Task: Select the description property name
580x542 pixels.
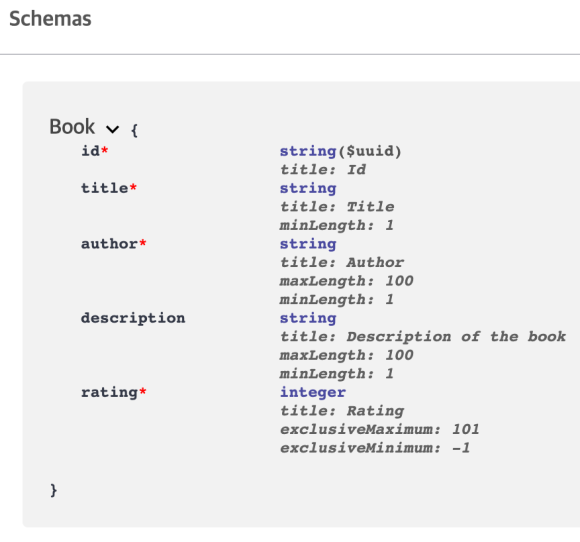Action: coord(133,318)
